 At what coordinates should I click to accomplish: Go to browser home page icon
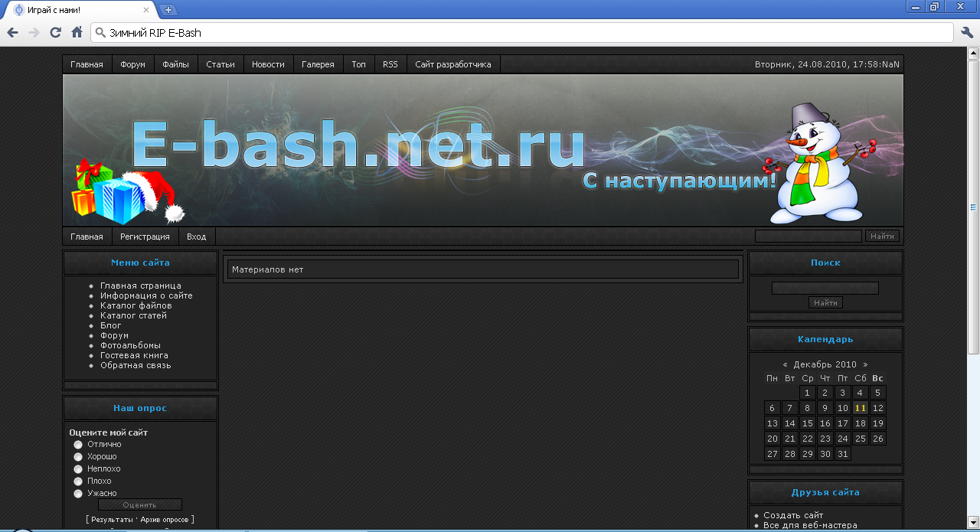[77, 32]
